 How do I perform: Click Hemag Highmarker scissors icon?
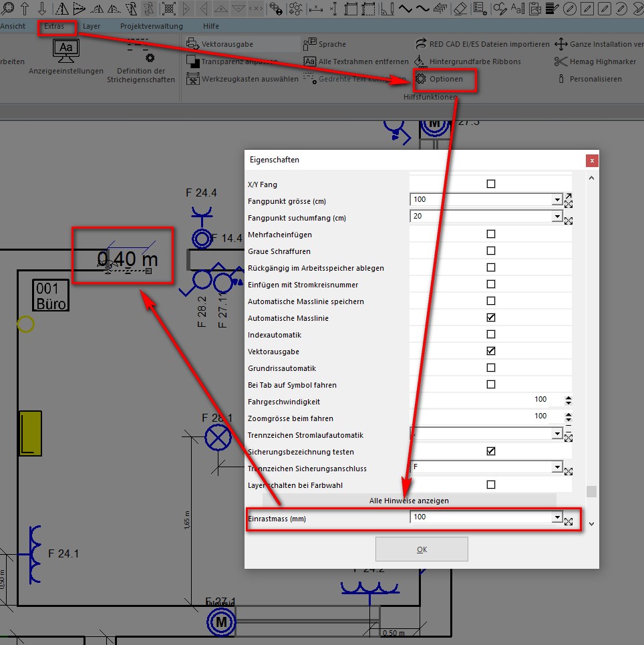point(560,61)
